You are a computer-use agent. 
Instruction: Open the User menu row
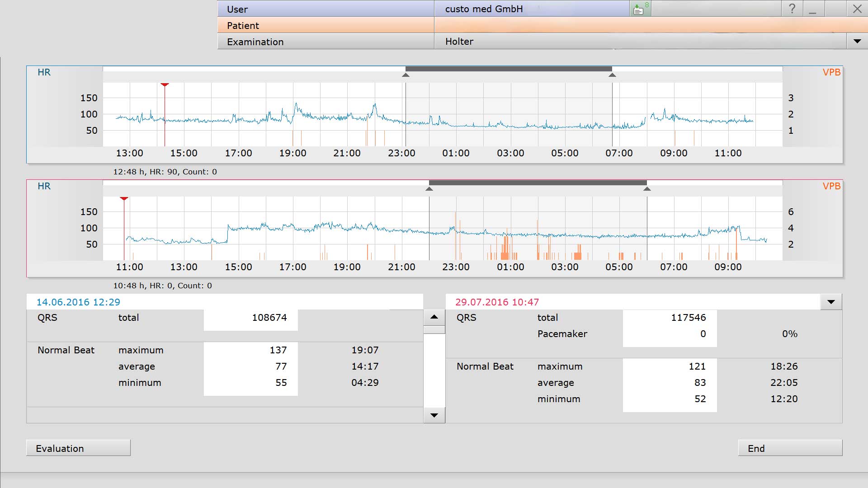coord(325,9)
